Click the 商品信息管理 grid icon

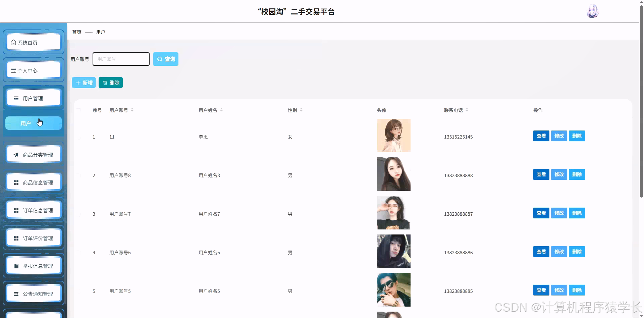click(x=16, y=182)
